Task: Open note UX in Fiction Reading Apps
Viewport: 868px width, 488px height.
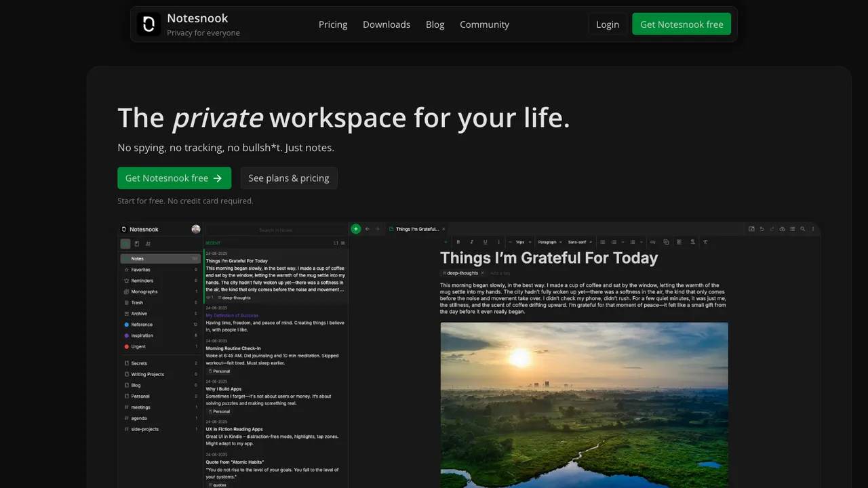Action: [276, 433]
